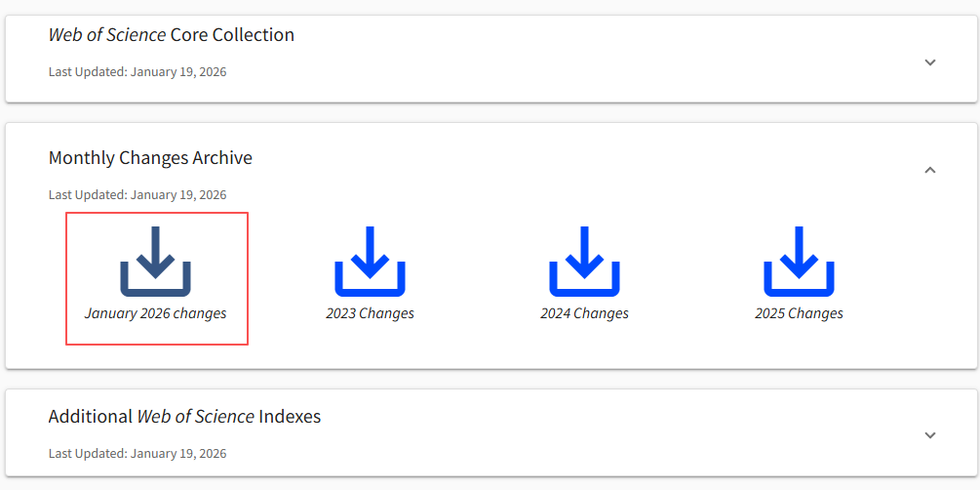Screen dimensions: 980x490
Task: Click Last Updated date under Monthly Changes Archive
Action: tap(137, 195)
